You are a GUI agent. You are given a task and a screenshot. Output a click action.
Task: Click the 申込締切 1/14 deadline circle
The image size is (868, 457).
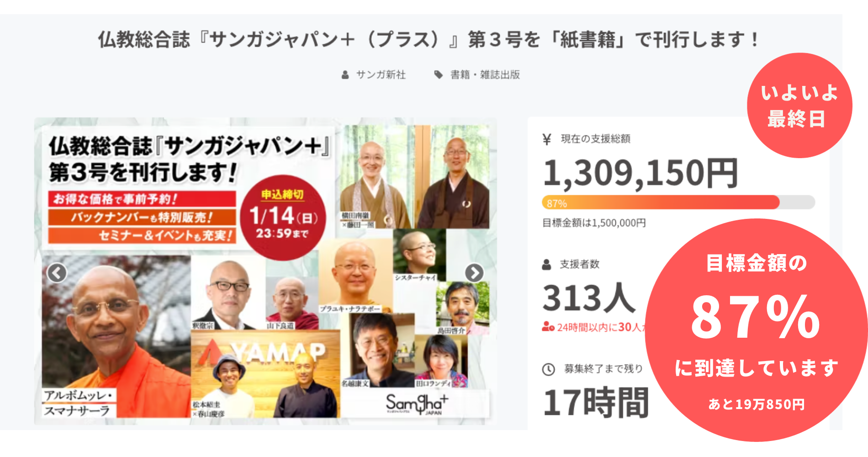(x=283, y=218)
